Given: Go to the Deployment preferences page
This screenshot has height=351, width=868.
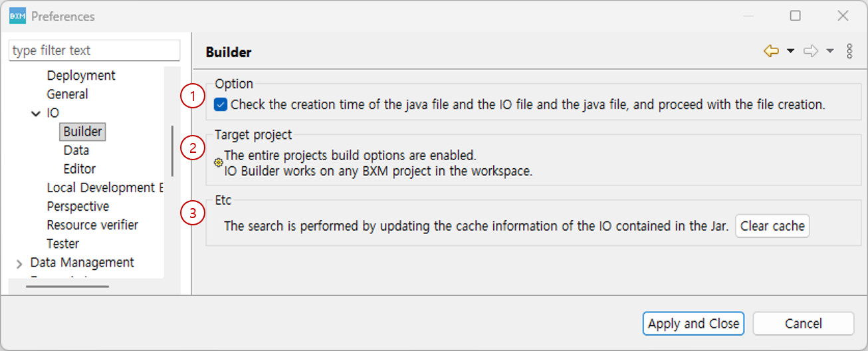Looking at the screenshot, I should tap(81, 76).
